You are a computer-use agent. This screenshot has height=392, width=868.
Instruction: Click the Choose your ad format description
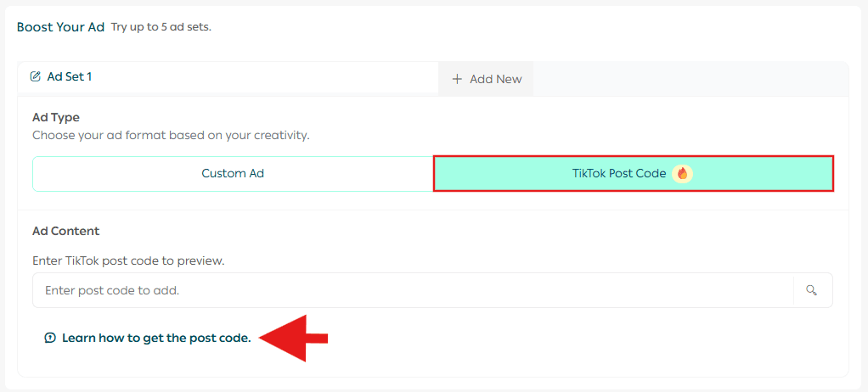[x=171, y=135]
